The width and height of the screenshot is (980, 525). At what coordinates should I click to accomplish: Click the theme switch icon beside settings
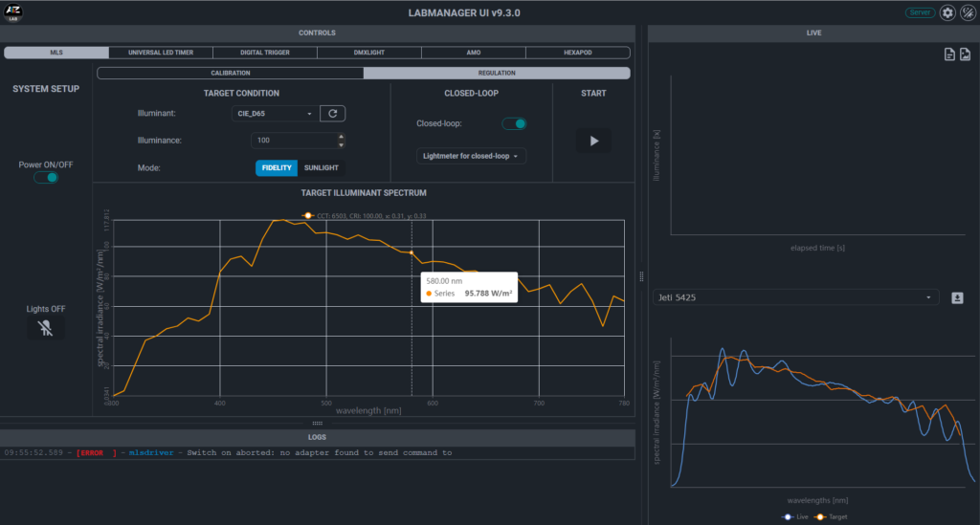(968, 12)
